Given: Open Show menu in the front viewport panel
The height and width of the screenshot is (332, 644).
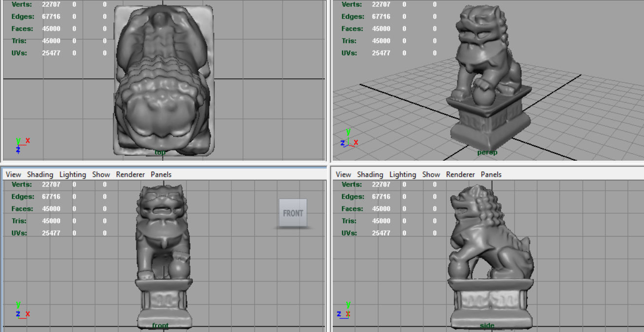Looking at the screenshot, I should 101,174.
